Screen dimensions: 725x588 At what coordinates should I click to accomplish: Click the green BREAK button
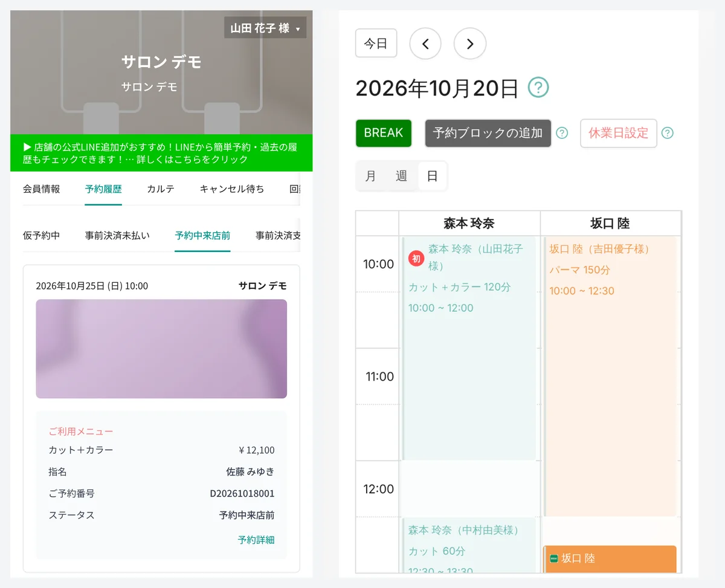(384, 133)
